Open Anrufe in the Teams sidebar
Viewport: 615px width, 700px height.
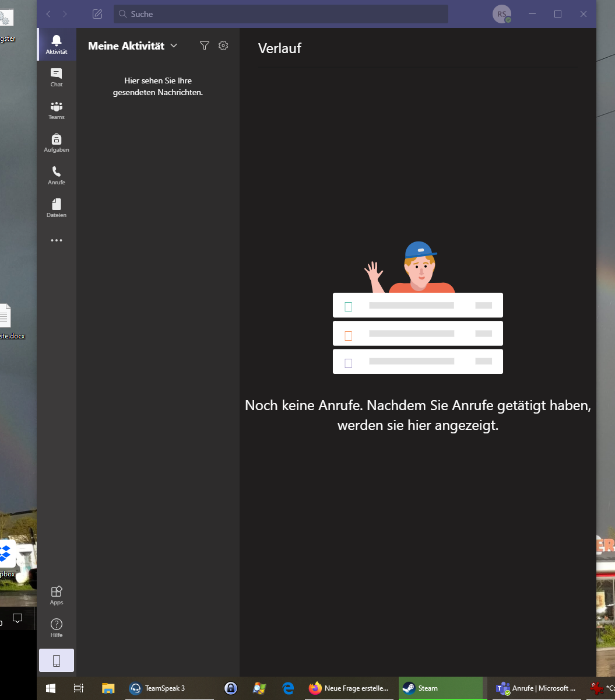57,175
